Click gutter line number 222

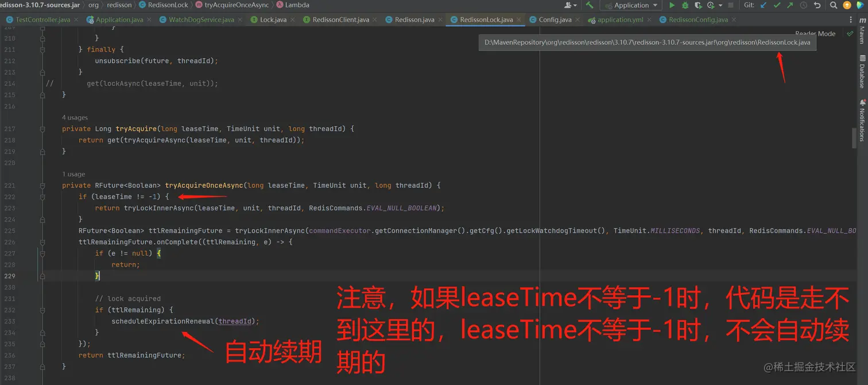pyautogui.click(x=9, y=197)
